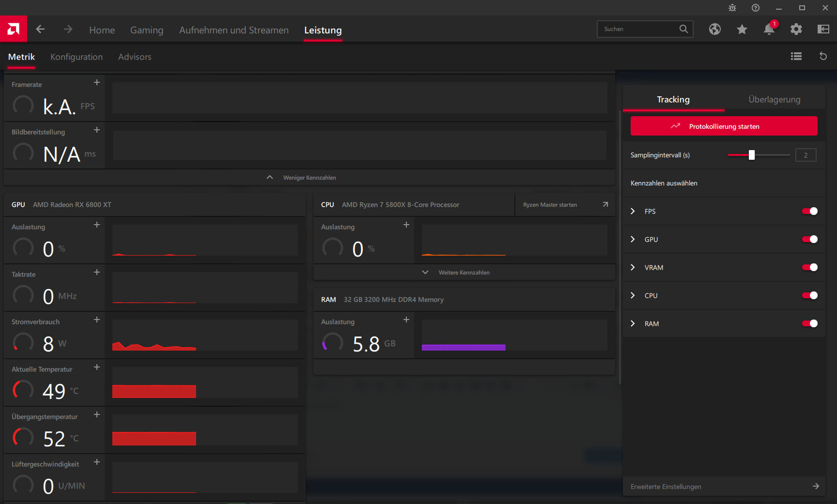
Task: Toggle CPU tracking switch
Action: point(810,295)
